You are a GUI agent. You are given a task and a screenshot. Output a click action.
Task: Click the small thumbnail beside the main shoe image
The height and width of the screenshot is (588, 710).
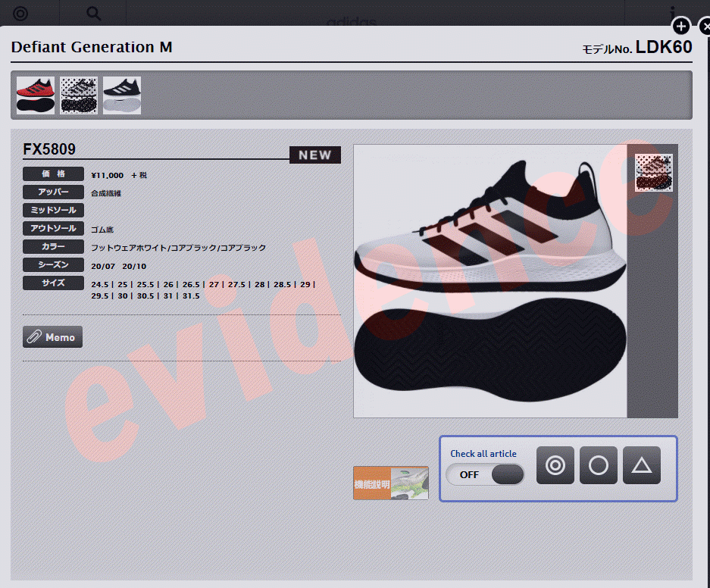(653, 173)
